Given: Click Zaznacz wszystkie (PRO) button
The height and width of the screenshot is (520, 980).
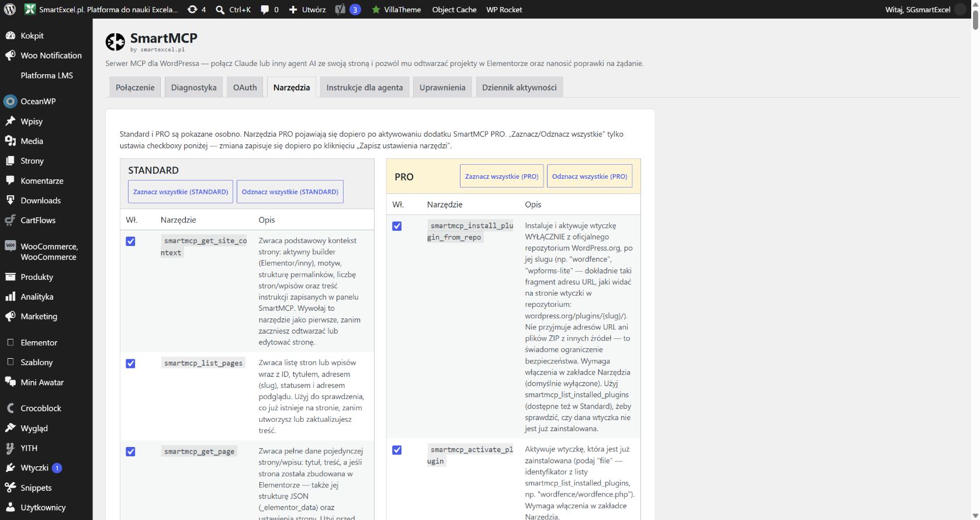Looking at the screenshot, I should [x=501, y=176].
